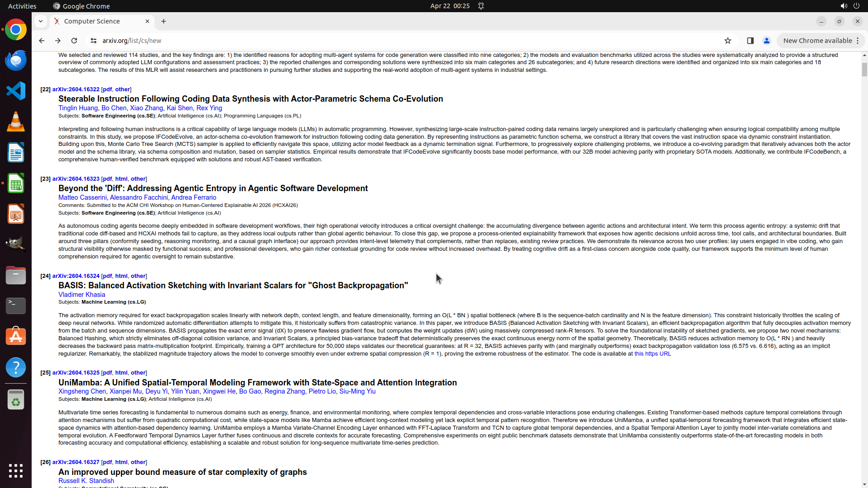This screenshot has height=488, width=868.
Task: Open the Chrome profile avatar icon
Action: (767, 41)
